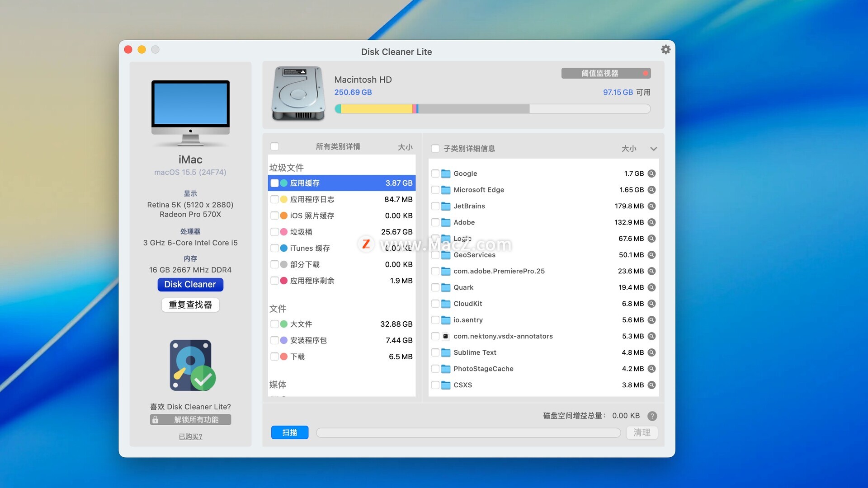
Task: Click the Google folder icon
Action: 446,174
